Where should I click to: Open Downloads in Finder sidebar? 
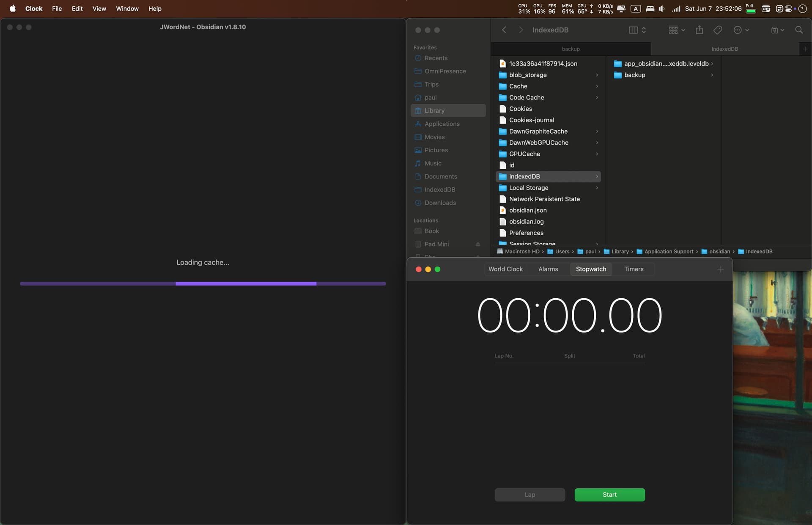pos(448,203)
